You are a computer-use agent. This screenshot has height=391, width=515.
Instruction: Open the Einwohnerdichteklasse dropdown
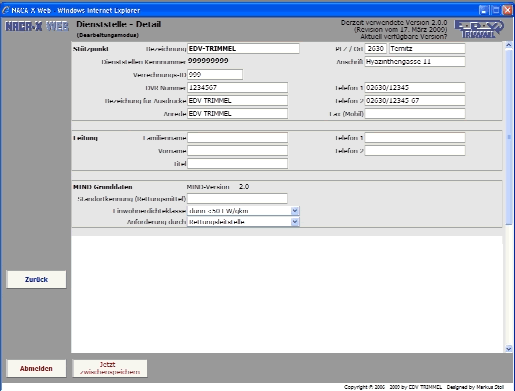pos(295,211)
